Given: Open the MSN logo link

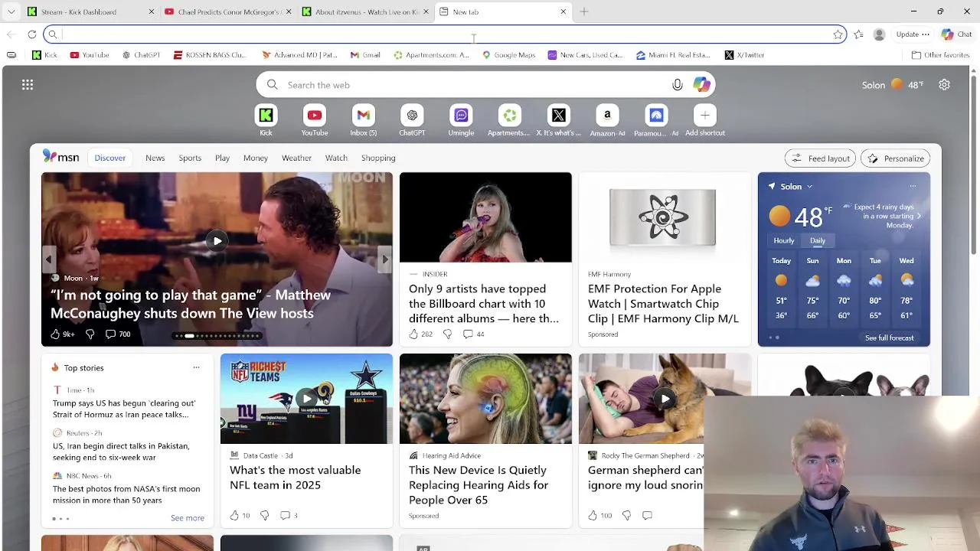Looking at the screenshot, I should [x=60, y=157].
